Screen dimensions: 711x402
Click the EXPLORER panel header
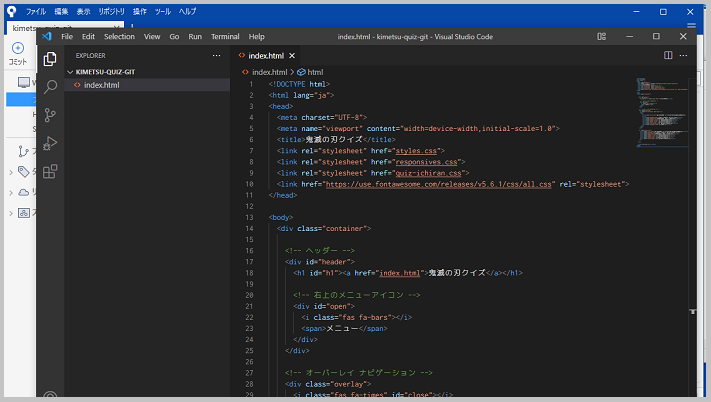coord(90,55)
